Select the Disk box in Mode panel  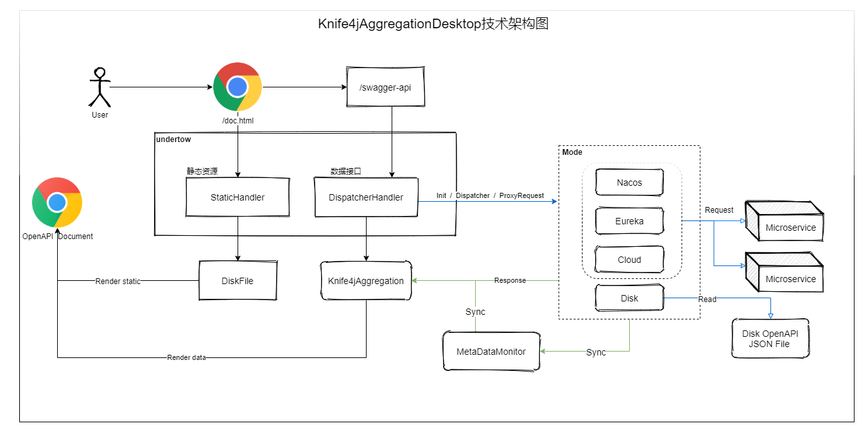pos(629,298)
